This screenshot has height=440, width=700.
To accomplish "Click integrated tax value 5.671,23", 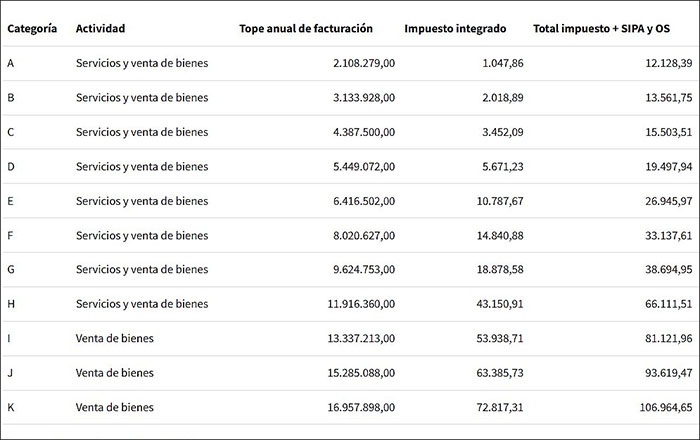I will pyautogui.click(x=502, y=166).
